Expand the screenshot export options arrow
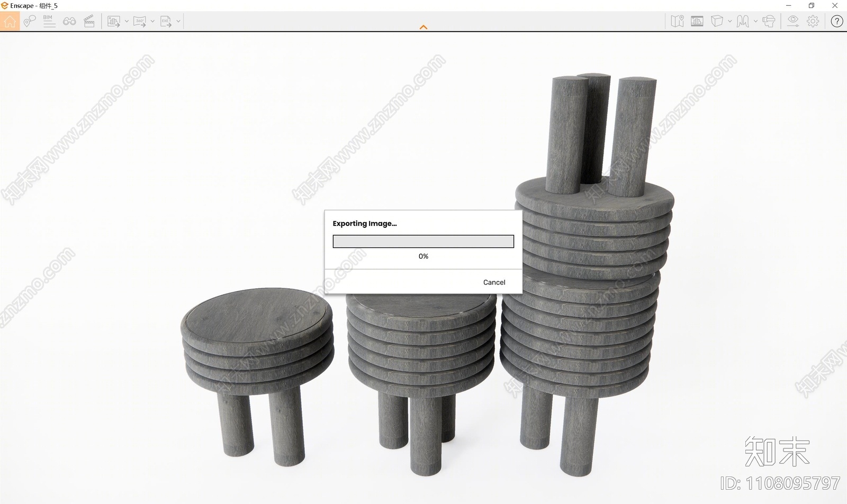This screenshot has height=504, width=847. tap(127, 22)
